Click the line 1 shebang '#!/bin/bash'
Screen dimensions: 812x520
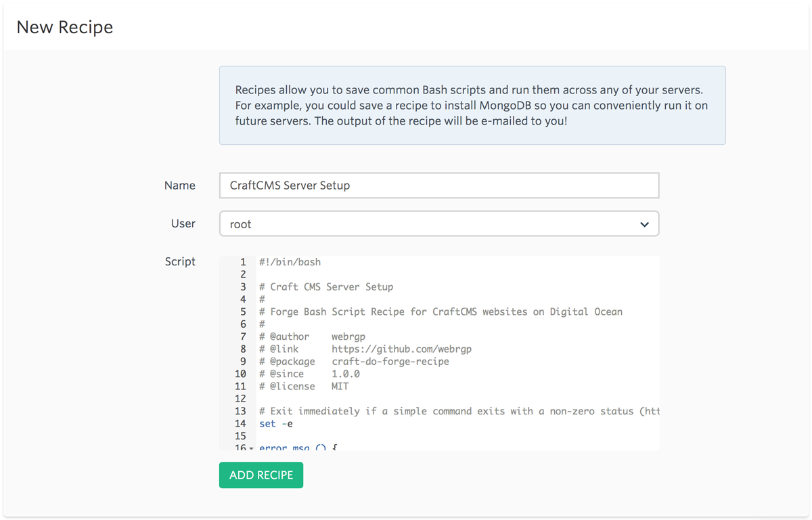(x=290, y=262)
